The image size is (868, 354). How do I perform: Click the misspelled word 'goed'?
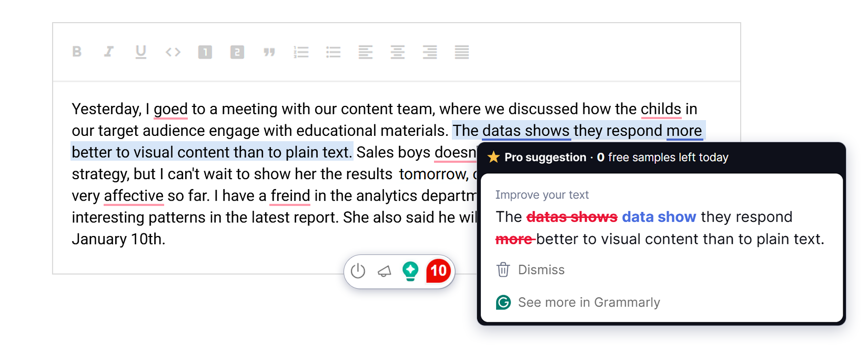[x=170, y=110]
